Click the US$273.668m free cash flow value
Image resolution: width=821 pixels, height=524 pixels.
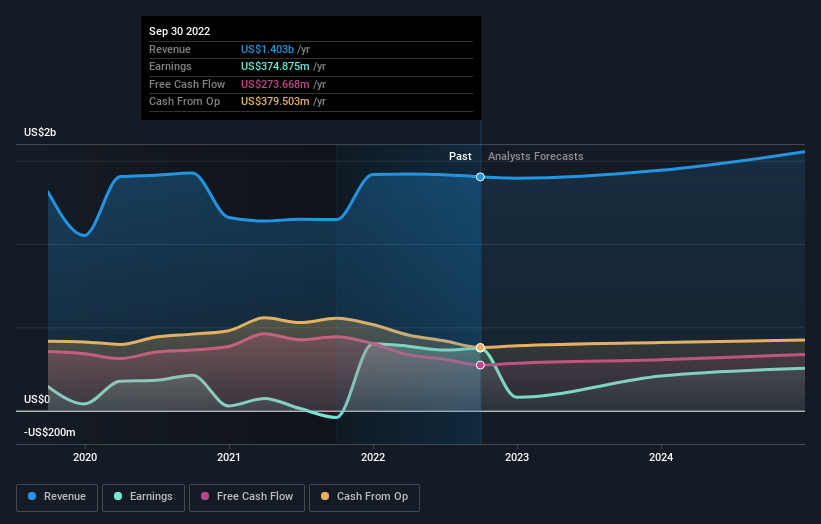click(275, 84)
